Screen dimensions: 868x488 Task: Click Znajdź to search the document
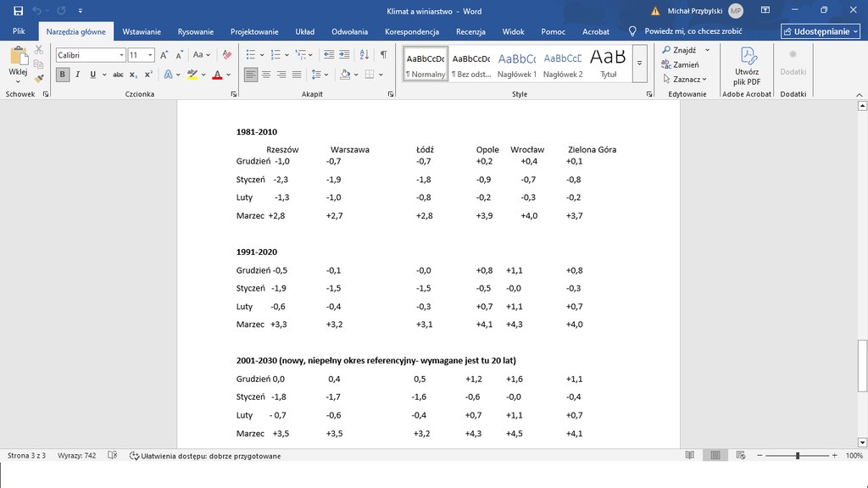pyautogui.click(x=680, y=50)
